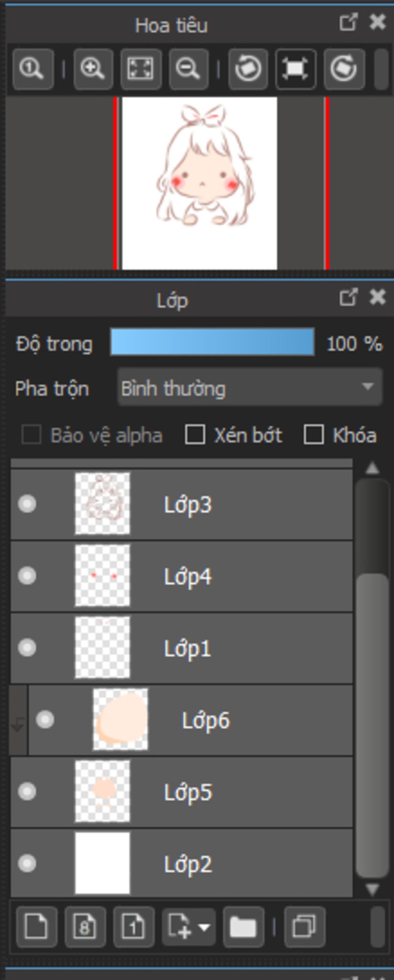Reset canvas rotation in navigator

pyautogui.click(x=295, y=69)
